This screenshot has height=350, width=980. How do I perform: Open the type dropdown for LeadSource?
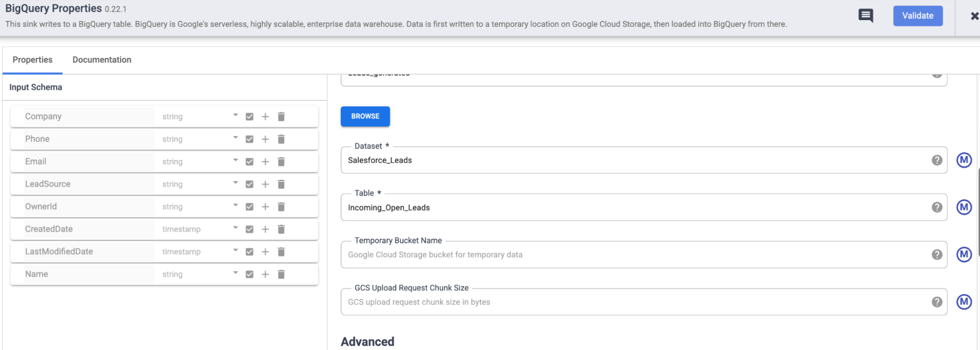coord(235,183)
